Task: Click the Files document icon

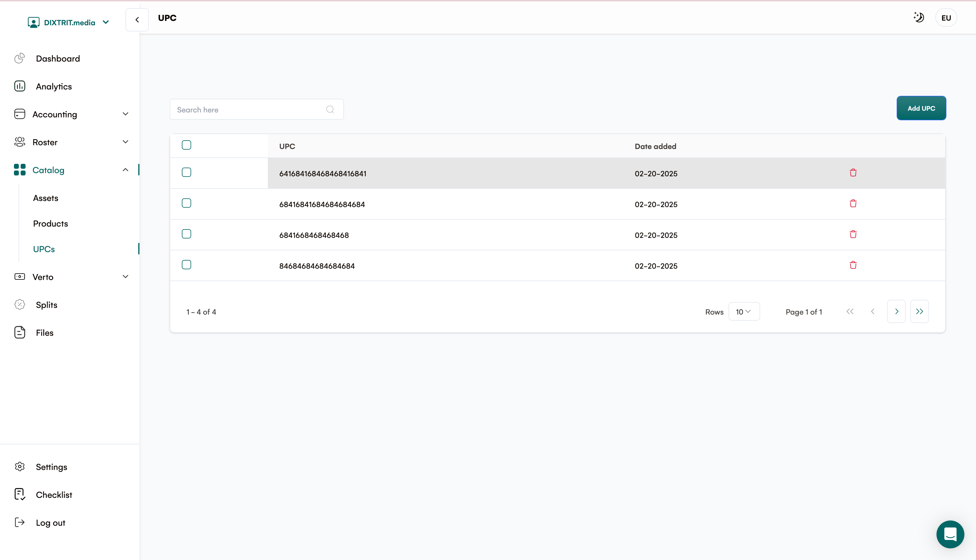Action: click(x=20, y=332)
